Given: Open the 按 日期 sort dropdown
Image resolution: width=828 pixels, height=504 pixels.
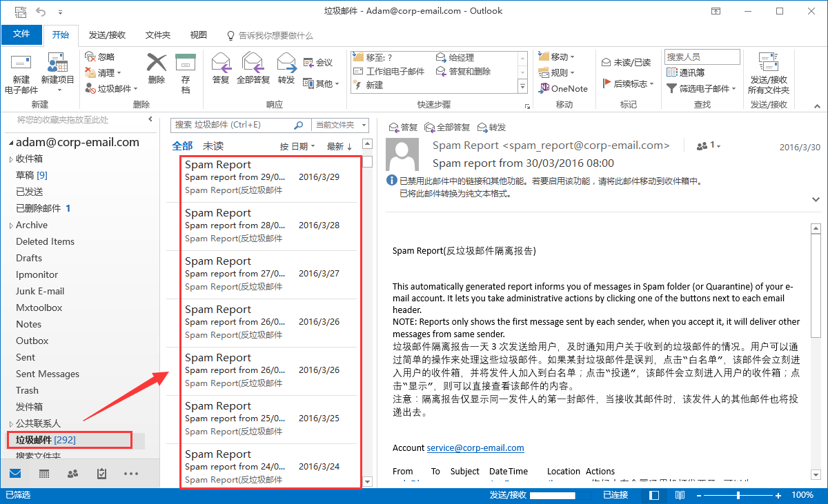Looking at the screenshot, I should click(x=297, y=146).
